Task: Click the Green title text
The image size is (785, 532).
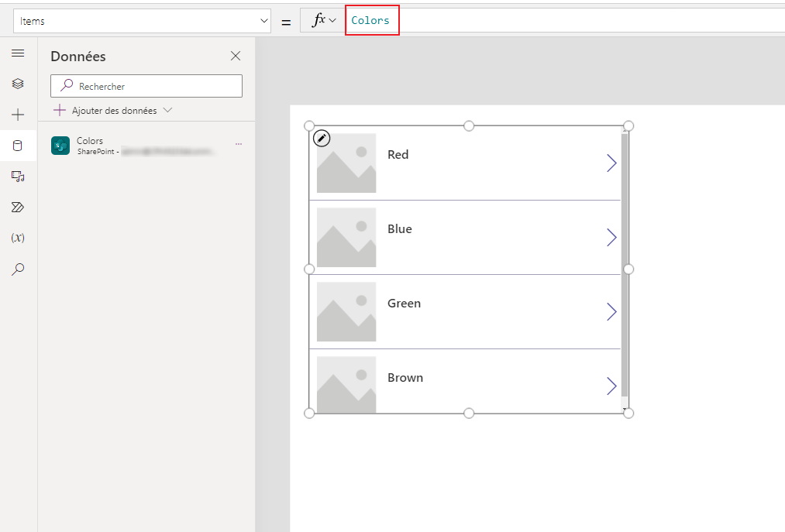Action: tap(404, 304)
